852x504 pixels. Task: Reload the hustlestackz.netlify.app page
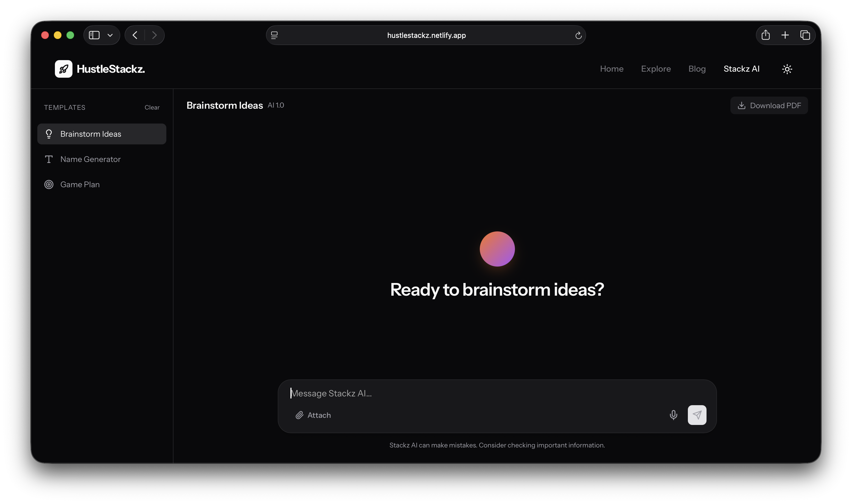pos(578,35)
